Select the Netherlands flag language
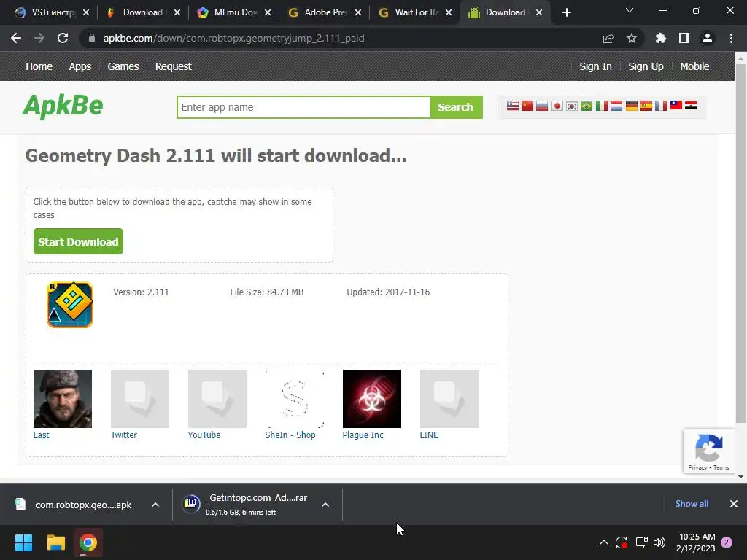The height and width of the screenshot is (560, 747). (x=616, y=106)
